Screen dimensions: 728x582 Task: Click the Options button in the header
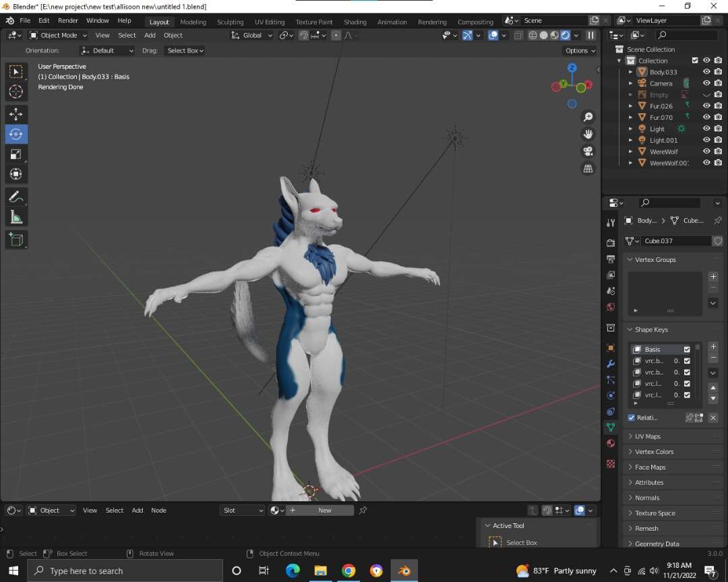(578, 51)
